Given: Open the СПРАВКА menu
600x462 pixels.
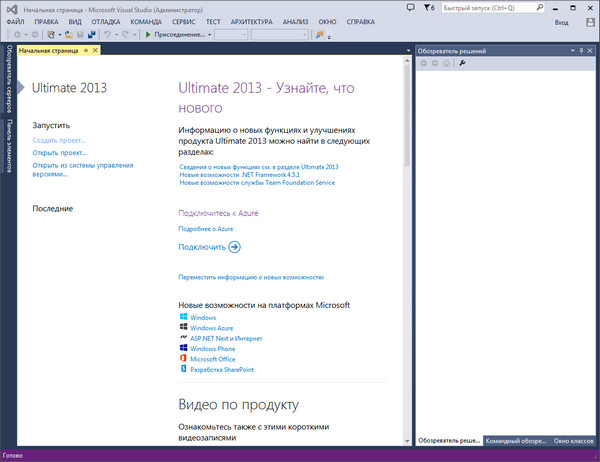Looking at the screenshot, I should click(360, 22).
